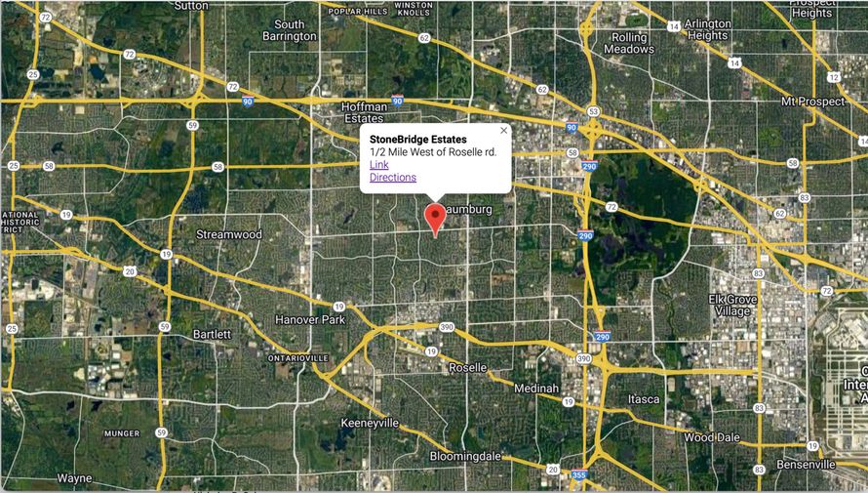Click the Interstate 355 shield icon
The width and height of the screenshot is (868, 493).
point(579,474)
